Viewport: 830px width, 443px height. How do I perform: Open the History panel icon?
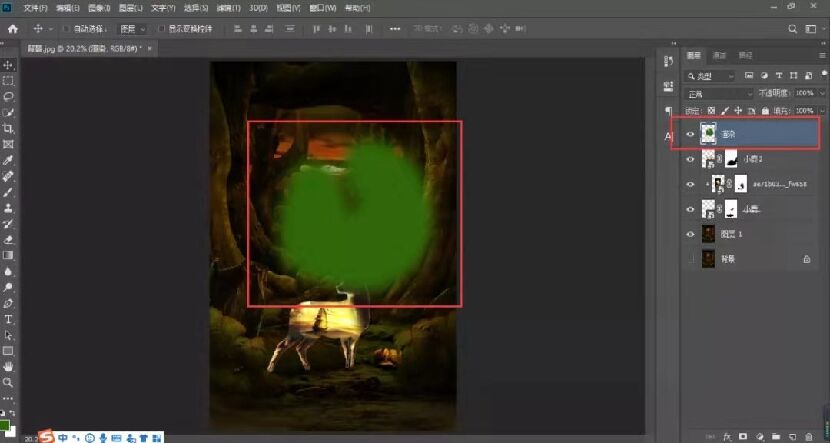click(x=668, y=61)
